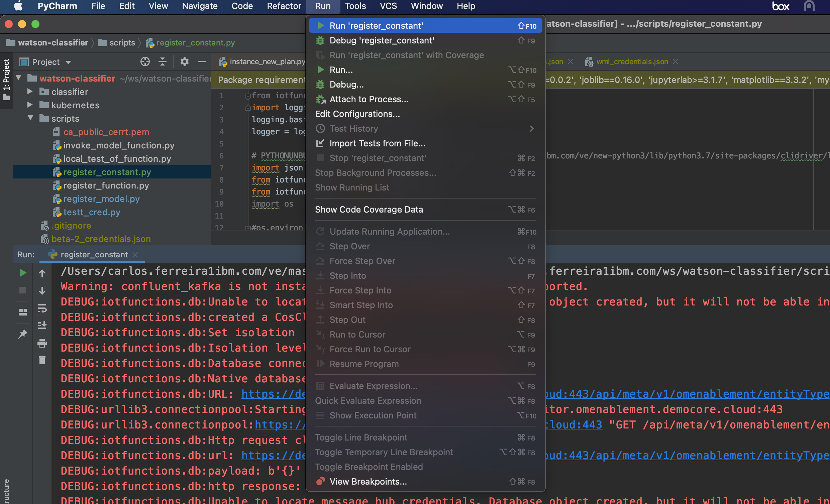
Task: Click the green Rerun icon in Run panel
Action: tap(22, 273)
